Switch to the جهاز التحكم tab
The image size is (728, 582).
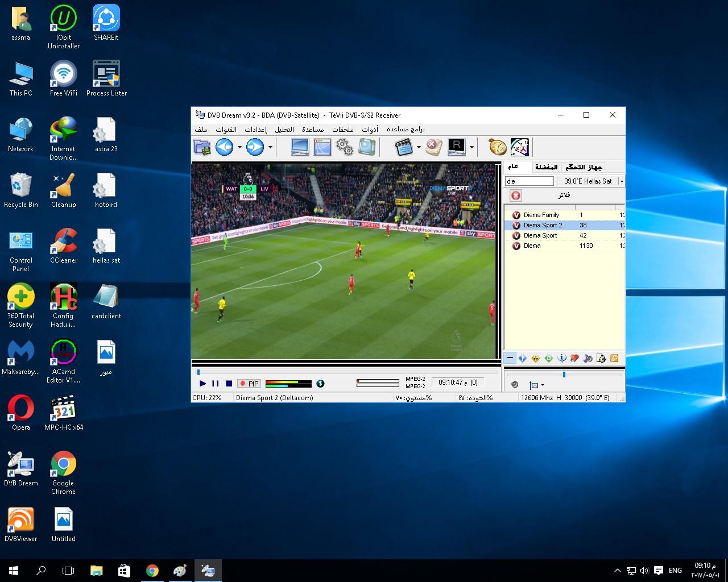tap(584, 167)
